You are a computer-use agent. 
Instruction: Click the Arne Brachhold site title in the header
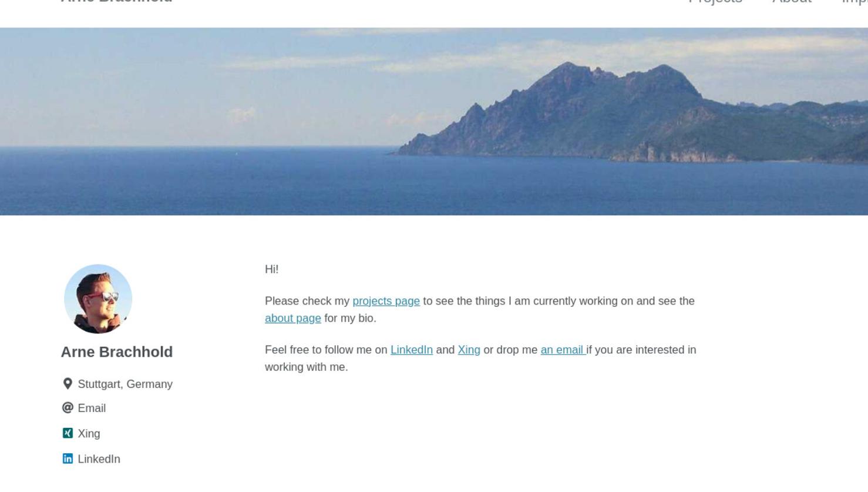(116, 2)
